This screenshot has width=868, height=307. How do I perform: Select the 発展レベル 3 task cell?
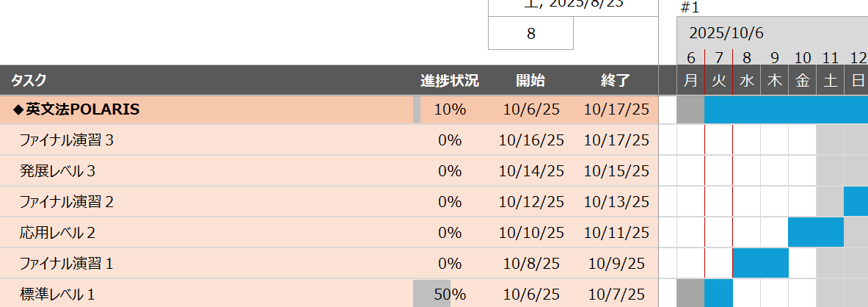(x=58, y=171)
